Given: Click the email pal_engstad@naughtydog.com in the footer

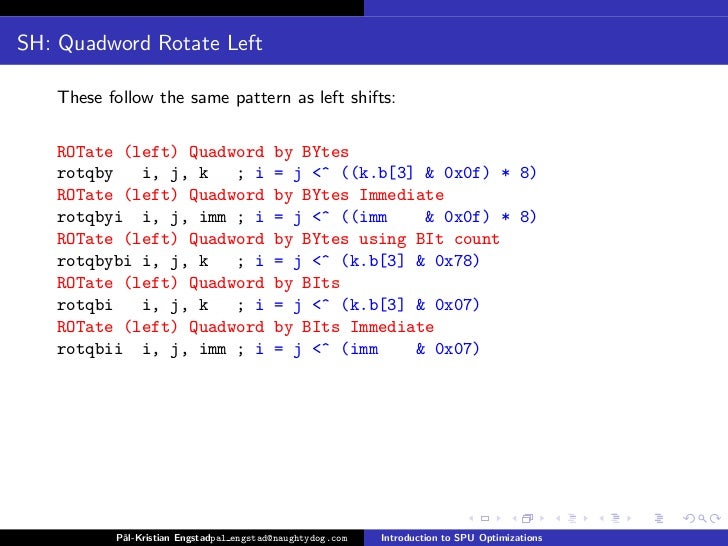Looking at the screenshot, I should tap(279, 539).
